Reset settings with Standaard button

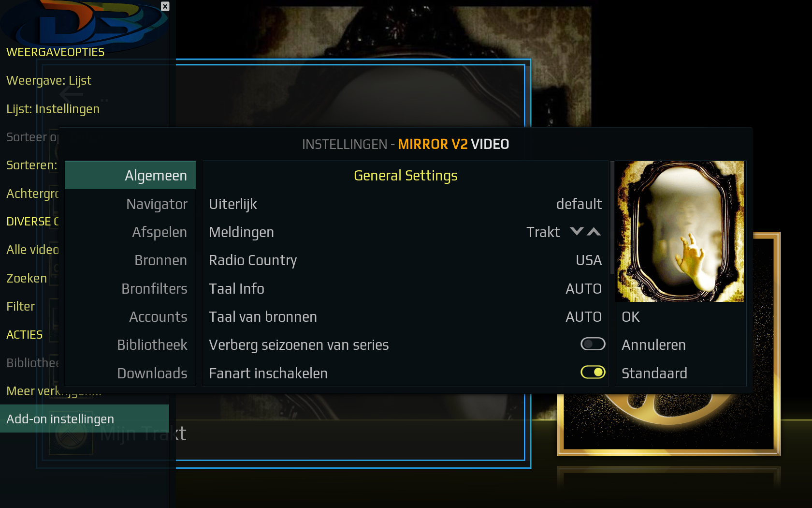click(x=681, y=373)
